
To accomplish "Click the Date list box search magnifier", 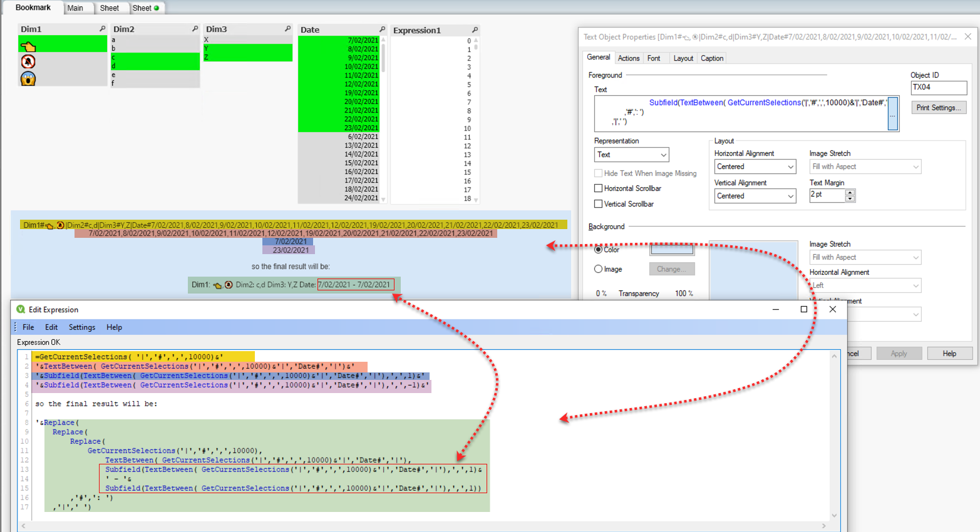I will pos(382,29).
